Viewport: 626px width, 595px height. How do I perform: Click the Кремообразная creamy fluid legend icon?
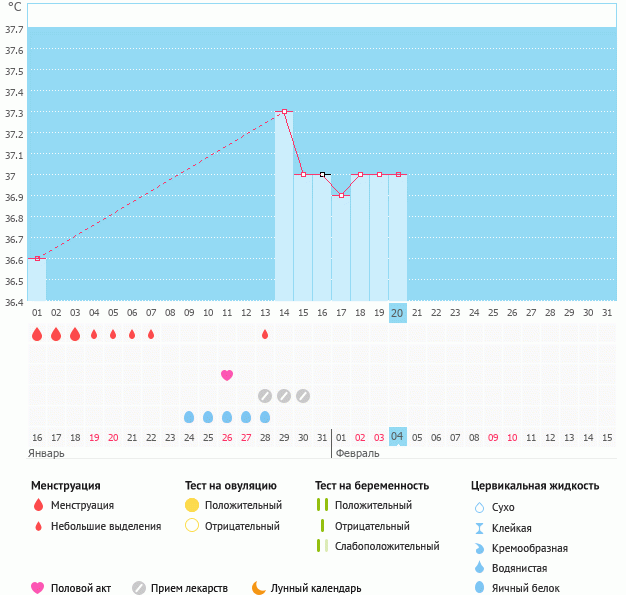pyautogui.click(x=479, y=548)
